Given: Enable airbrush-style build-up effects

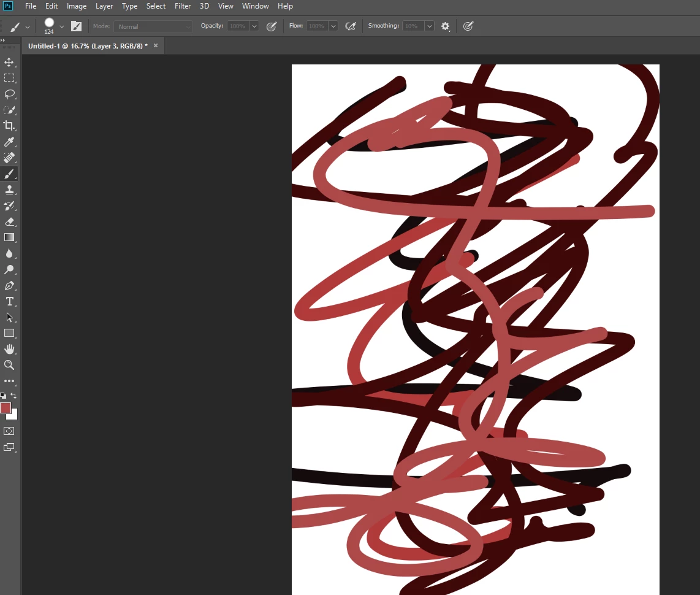Looking at the screenshot, I should [x=351, y=26].
